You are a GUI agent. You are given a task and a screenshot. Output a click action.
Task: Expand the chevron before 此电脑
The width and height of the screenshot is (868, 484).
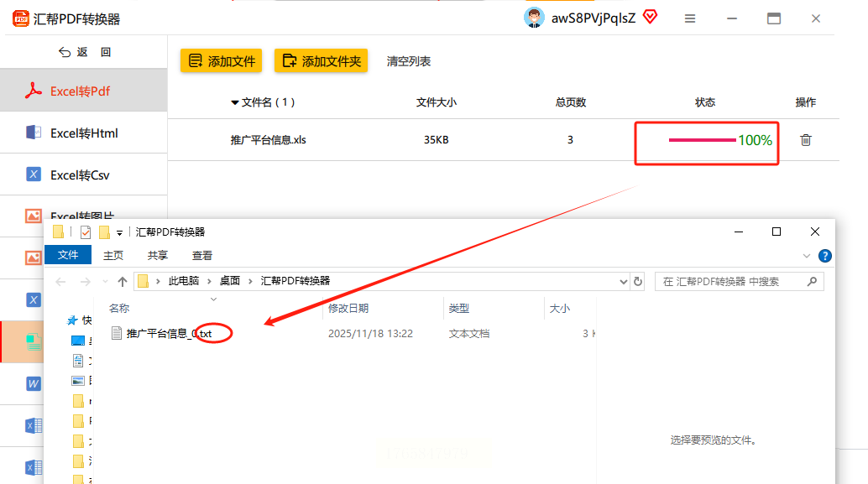(159, 281)
